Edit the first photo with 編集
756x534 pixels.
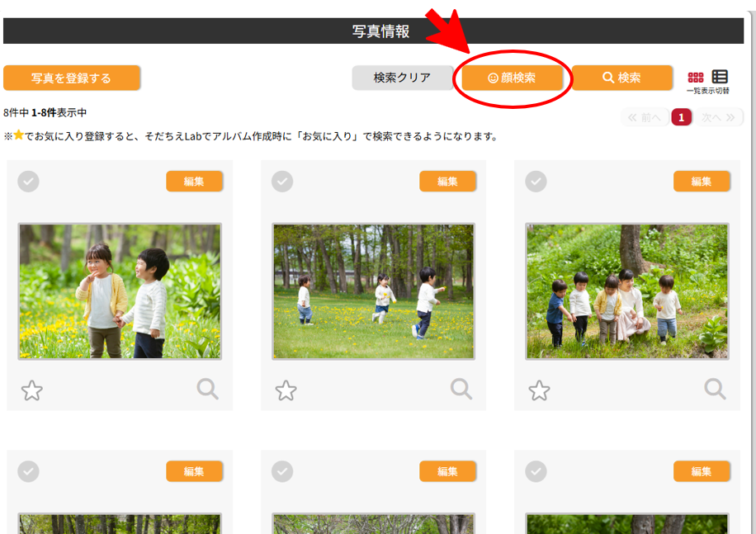(x=194, y=182)
